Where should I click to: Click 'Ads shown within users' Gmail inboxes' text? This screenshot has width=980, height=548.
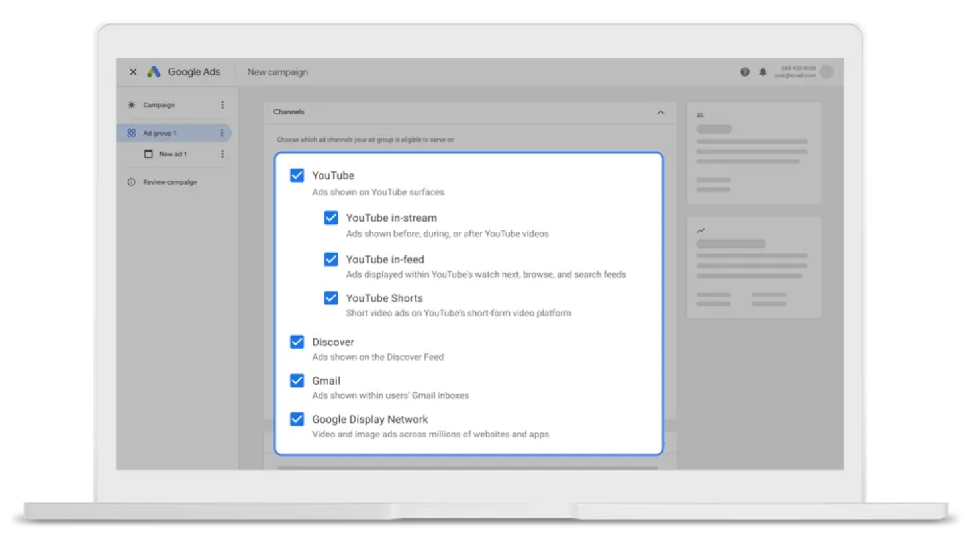[x=390, y=395]
